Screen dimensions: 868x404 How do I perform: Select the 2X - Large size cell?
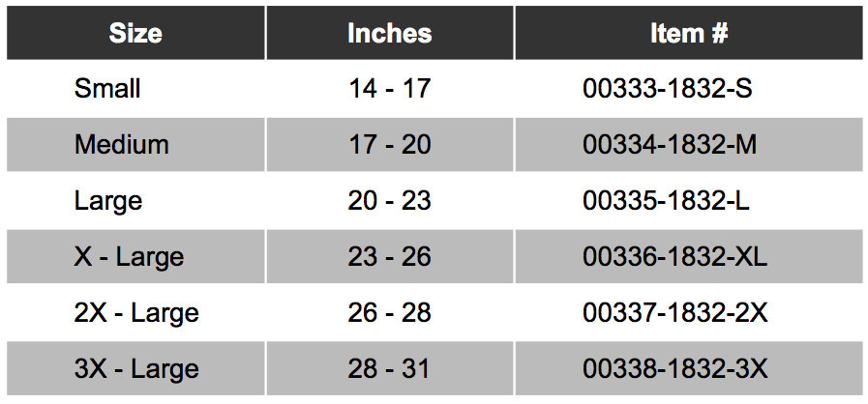tap(136, 313)
